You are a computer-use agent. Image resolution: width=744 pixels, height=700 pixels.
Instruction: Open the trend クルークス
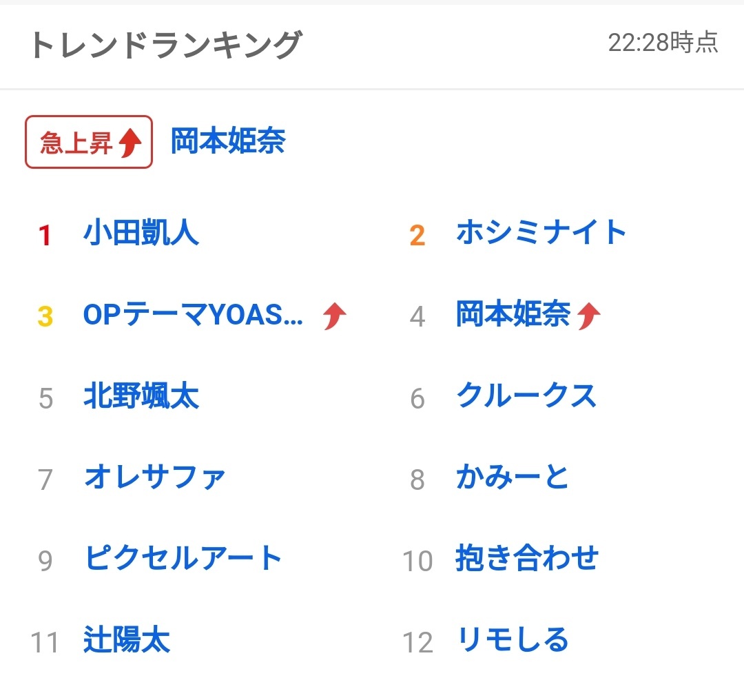click(x=526, y=397)
